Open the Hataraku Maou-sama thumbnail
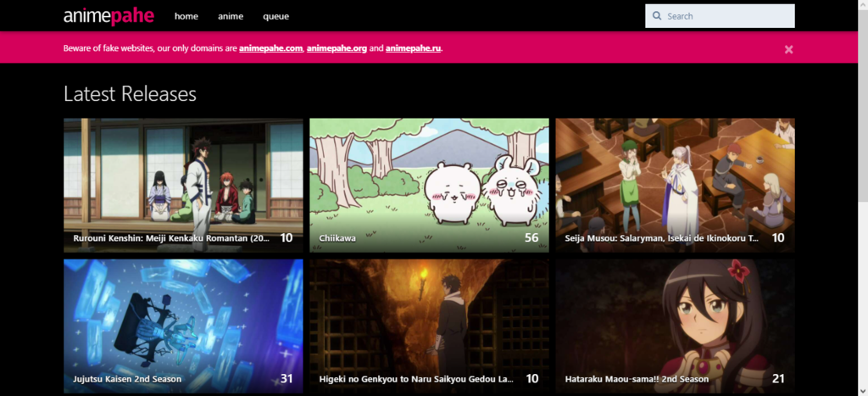The image size is (868, 396). (x=675, y=326)
